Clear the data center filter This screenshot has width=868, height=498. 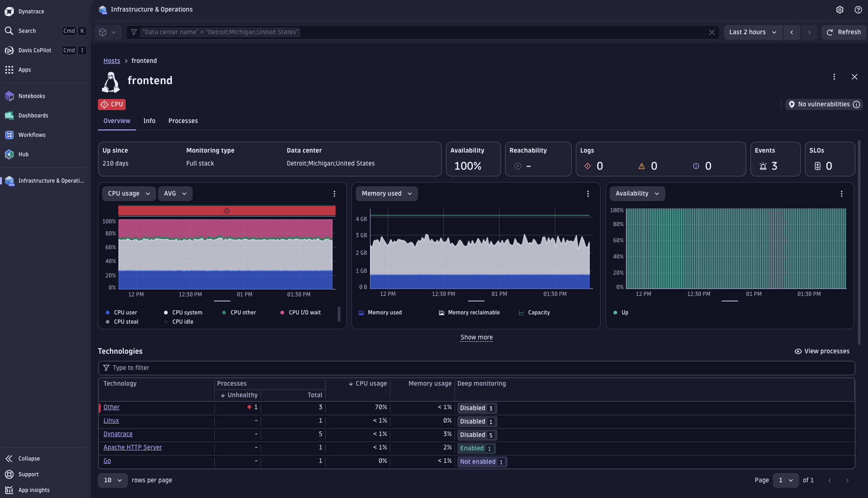click(712, 32)
